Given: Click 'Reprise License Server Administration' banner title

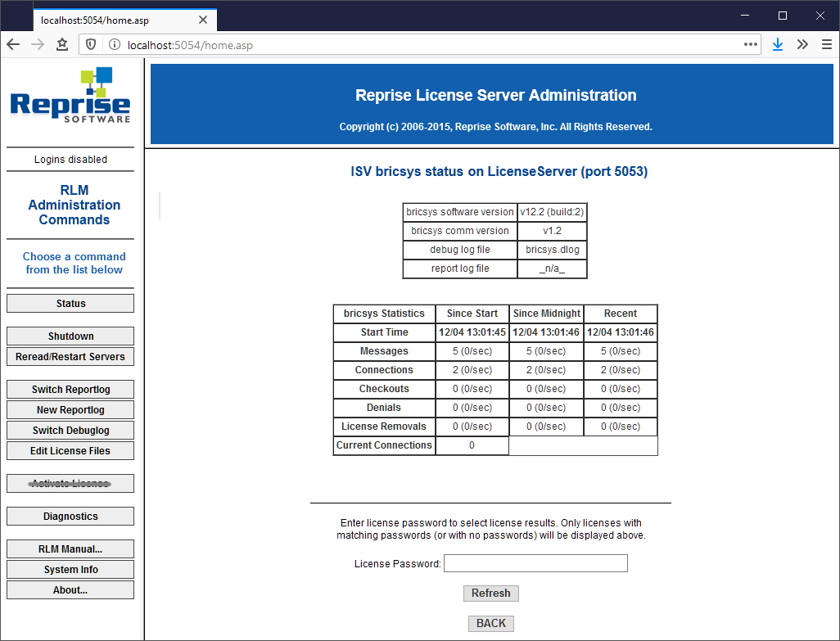Looking at the screenshot, I should click(x=495, y=95).
